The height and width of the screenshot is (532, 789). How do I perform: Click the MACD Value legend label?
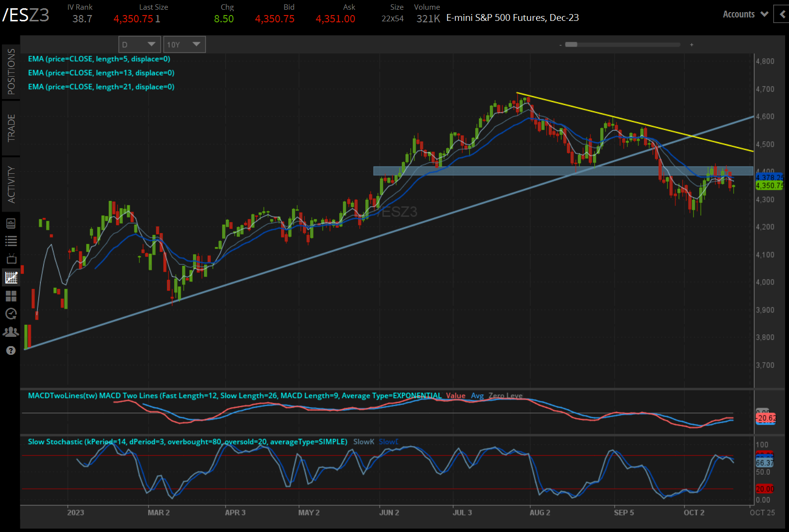point(456,396)
